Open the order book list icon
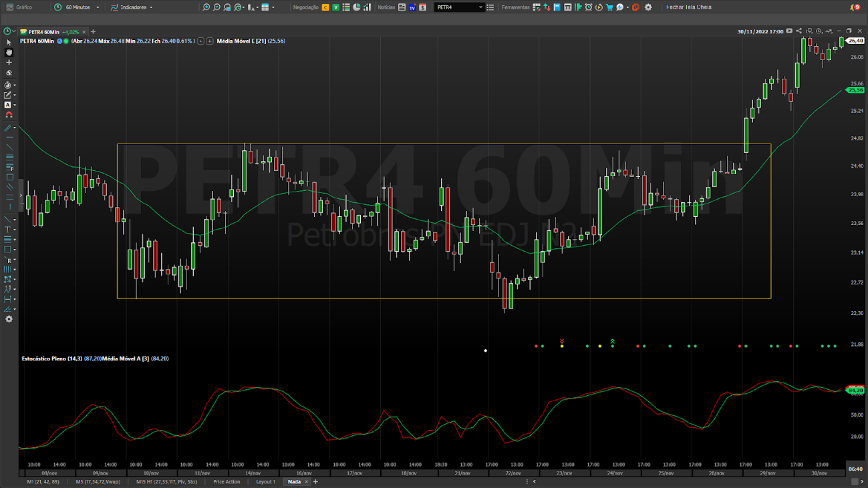 click(x=346, y=7)
